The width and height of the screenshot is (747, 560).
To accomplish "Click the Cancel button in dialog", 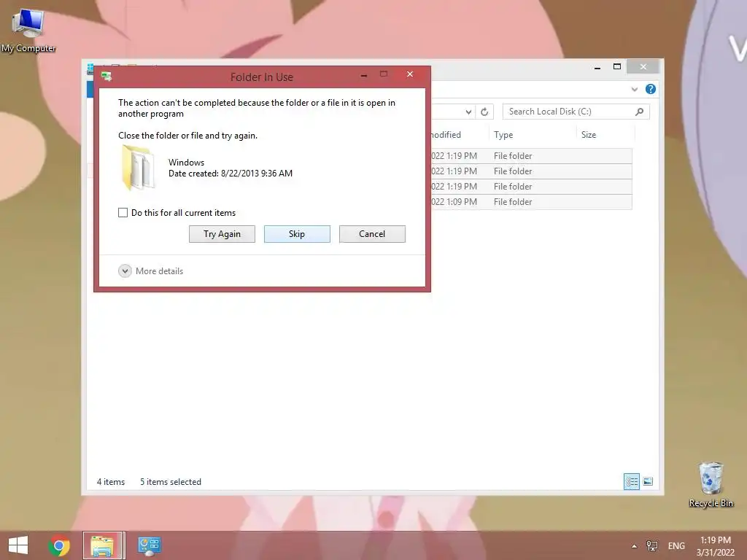I will tap(372, 234).
